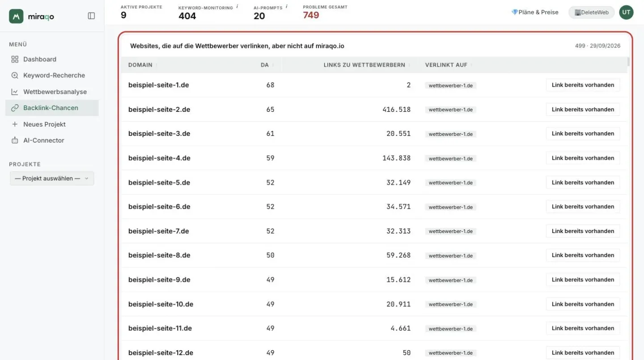The width and height of the screenshot is (644, 360).
Task: Click the link count 143.838
Action: 396,158
